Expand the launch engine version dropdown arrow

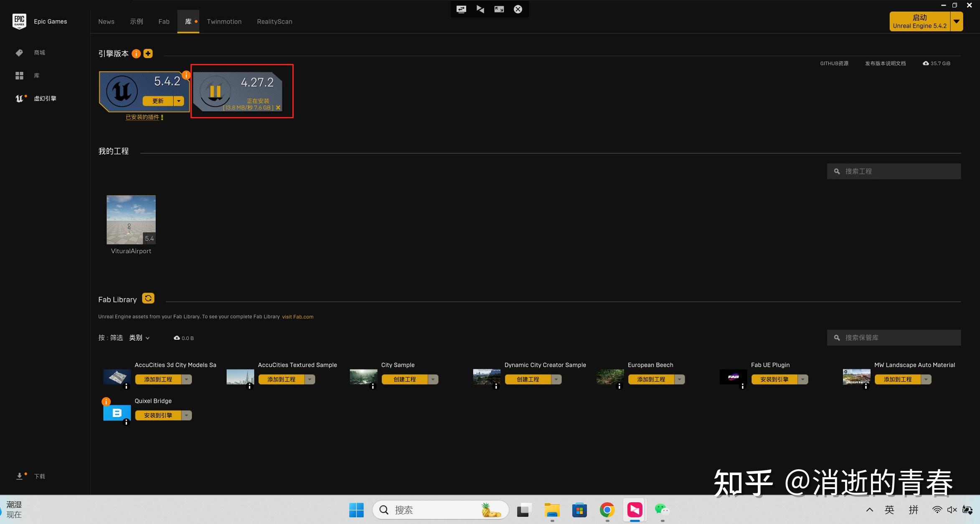point(957,22)
